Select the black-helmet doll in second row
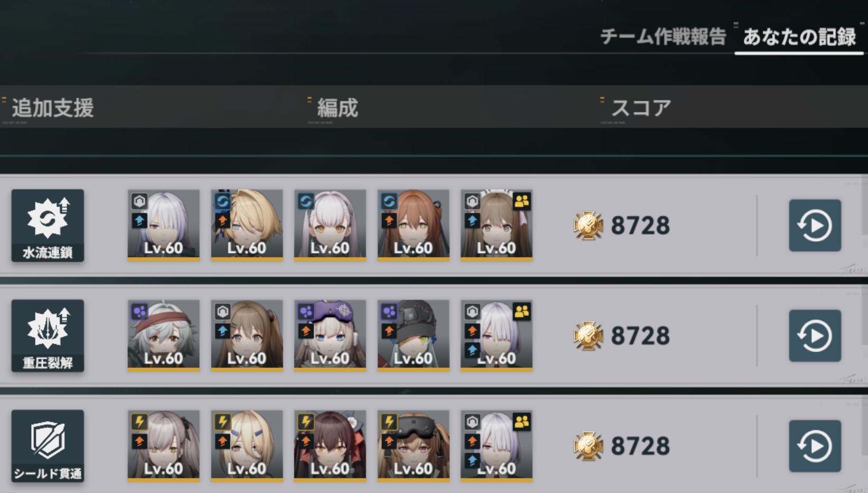868x493 pixels. pyautogui.click(x=413, y=336)
